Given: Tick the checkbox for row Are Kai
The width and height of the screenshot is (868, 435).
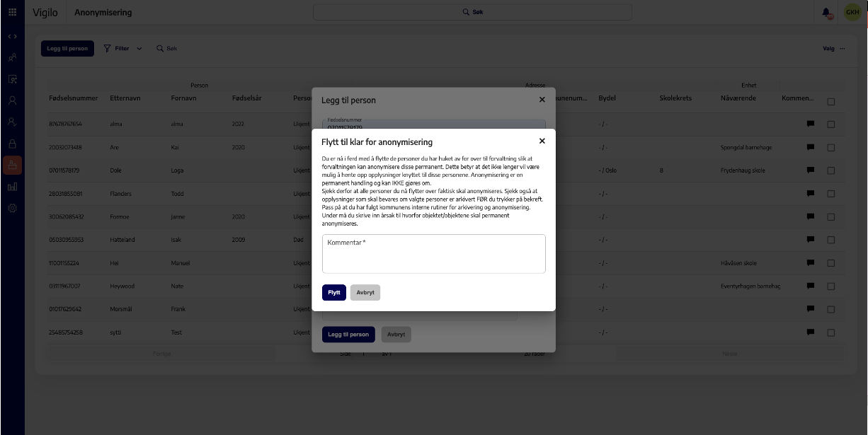Looking at the screenshot, I should coord(831,148).
